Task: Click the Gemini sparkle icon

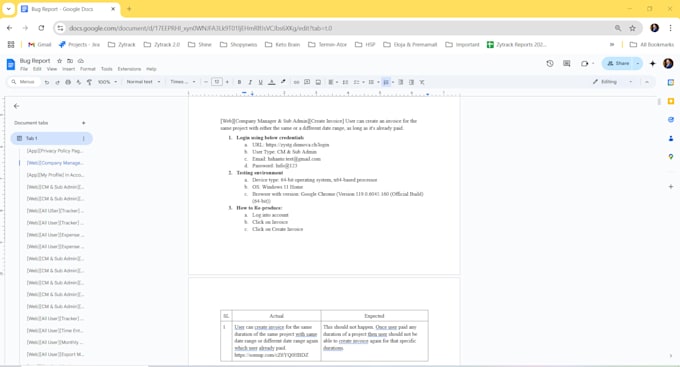Action: click(x=653, y=63)
